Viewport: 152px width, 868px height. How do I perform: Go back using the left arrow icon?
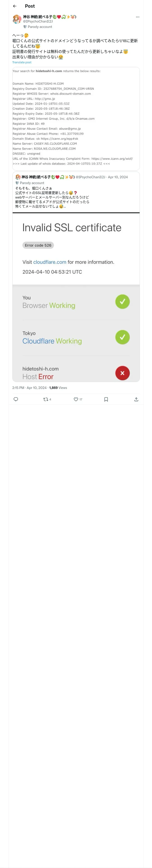(15, 6)
